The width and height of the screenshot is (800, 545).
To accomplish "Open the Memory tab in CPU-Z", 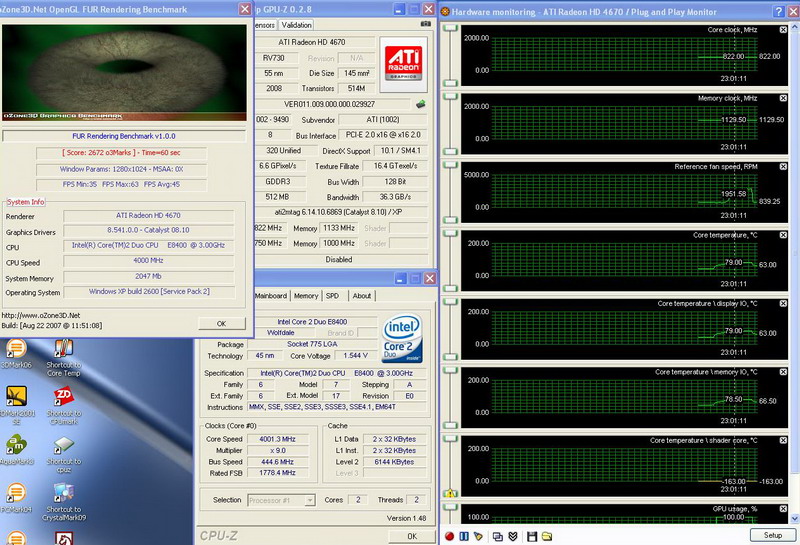I will [306, 296].
